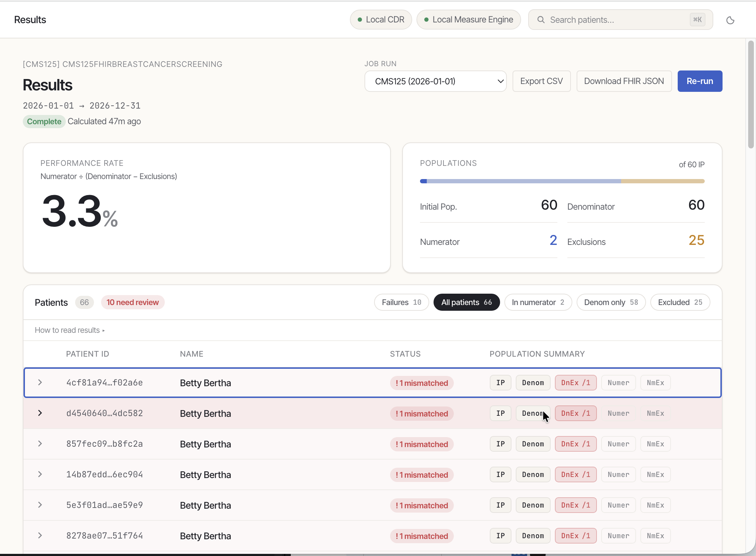The image size is (756, 556).
Task: Click mismatched status on row 14b87edd…6ec904
Action: 422,475
